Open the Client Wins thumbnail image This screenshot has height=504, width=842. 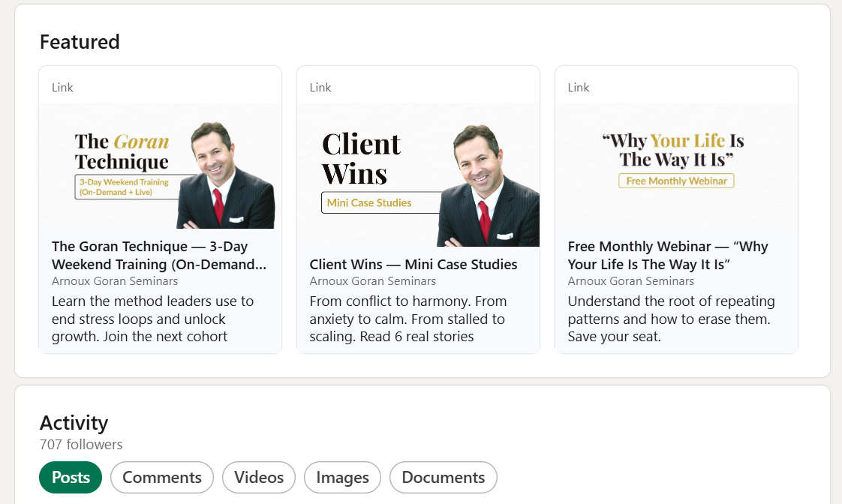pyautogui.click(x=418, y=175)
